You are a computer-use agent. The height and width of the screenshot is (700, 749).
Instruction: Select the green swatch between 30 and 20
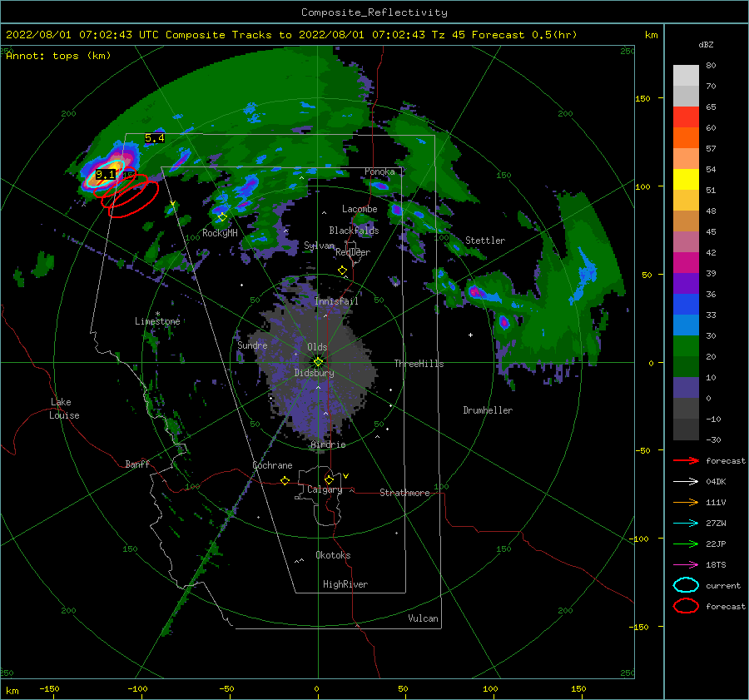click(x=686, y=346)
